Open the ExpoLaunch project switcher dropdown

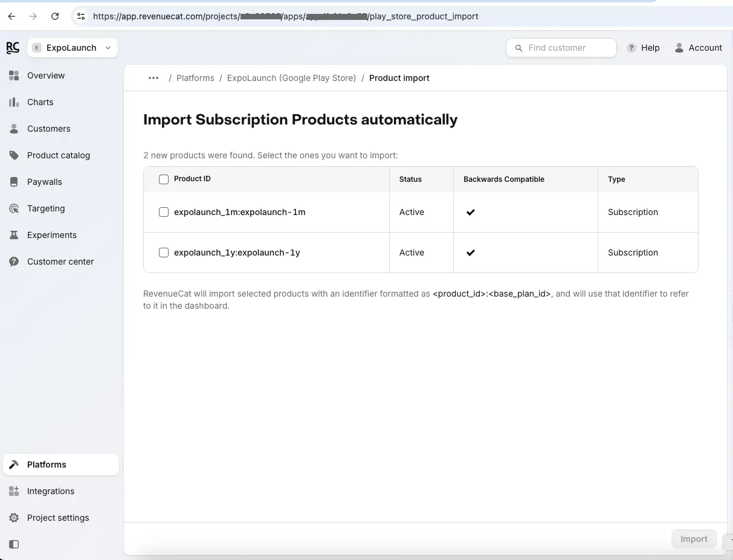point(73,48)
